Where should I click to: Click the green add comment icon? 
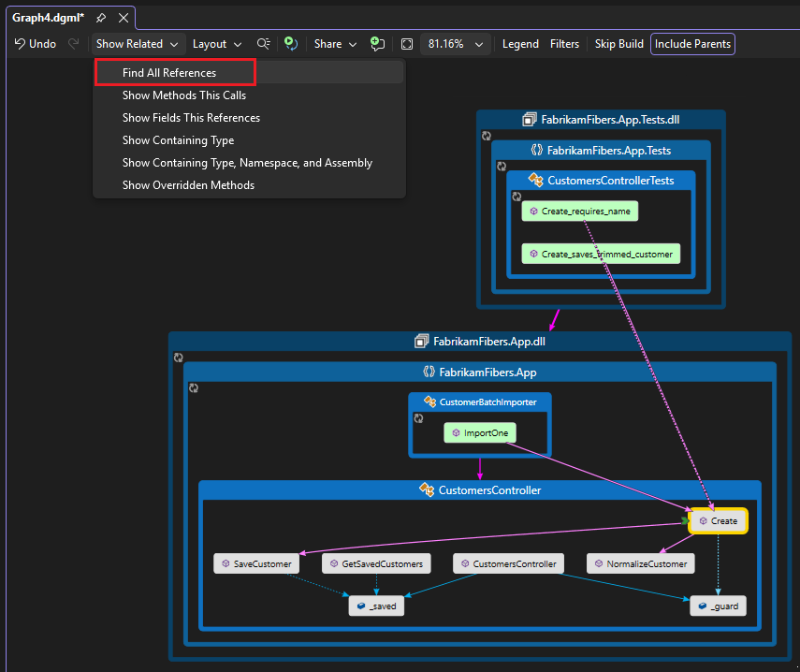(x=377, y=43)
